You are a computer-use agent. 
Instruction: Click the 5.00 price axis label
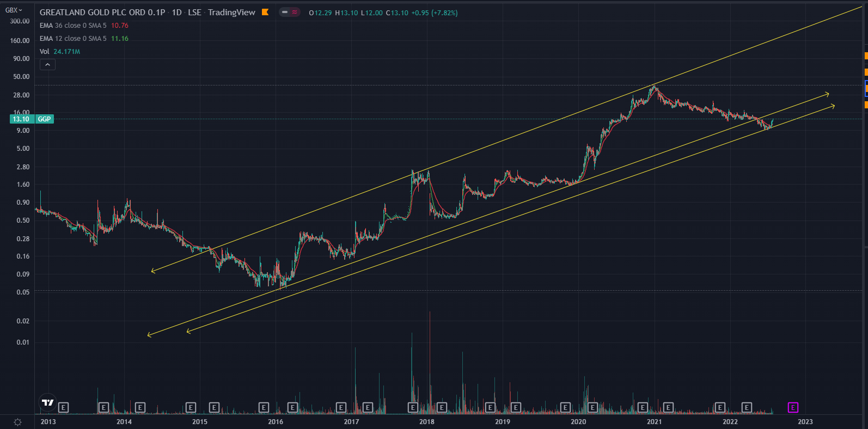[x=23, y=149]
